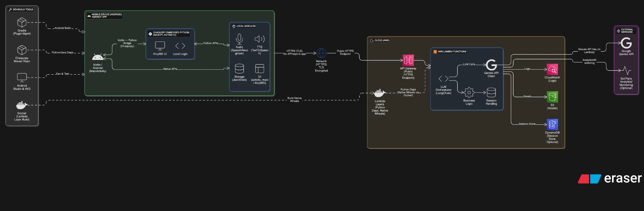644x211 pixels.
Task: Click the DynamoDB Session Store icon
Action: [552, 125]
